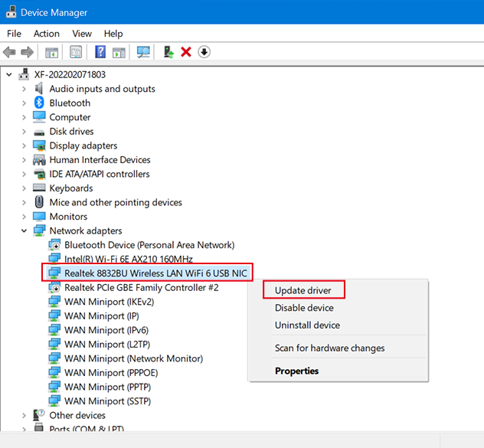Expand the Disk drives category
The width and height of the screenshot is (484, 448).
click(24, 132)
